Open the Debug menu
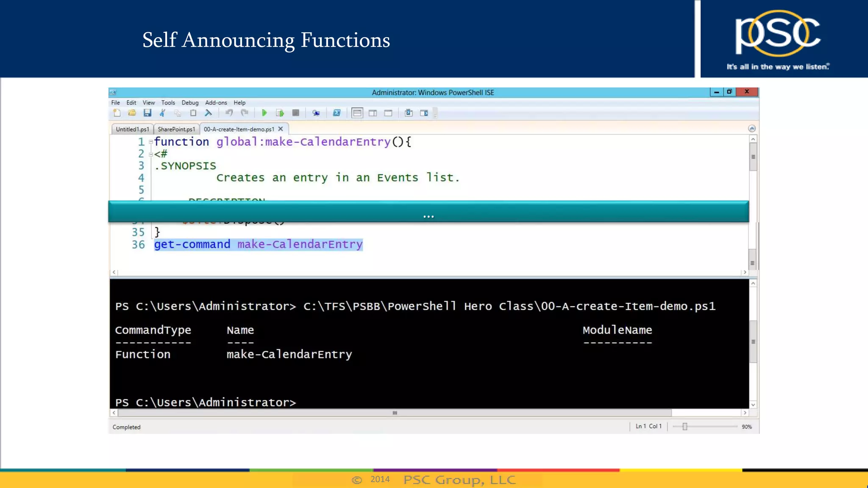 pos(190,103)
